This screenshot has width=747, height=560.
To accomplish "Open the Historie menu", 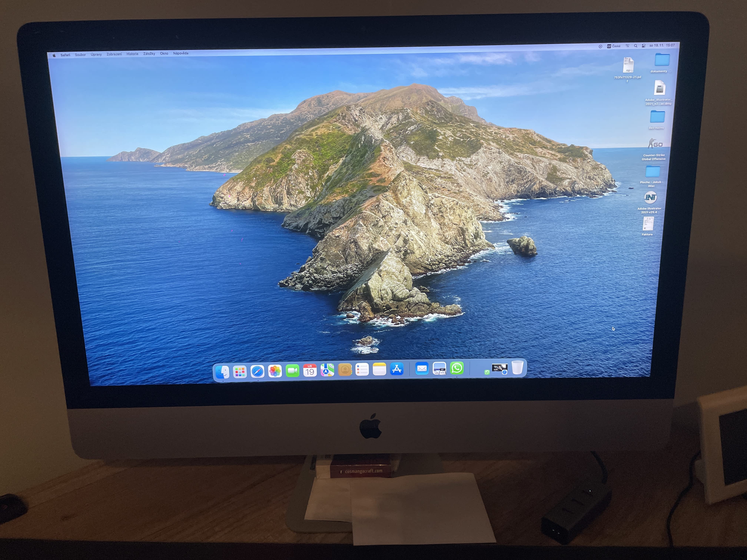I will 132,54.
